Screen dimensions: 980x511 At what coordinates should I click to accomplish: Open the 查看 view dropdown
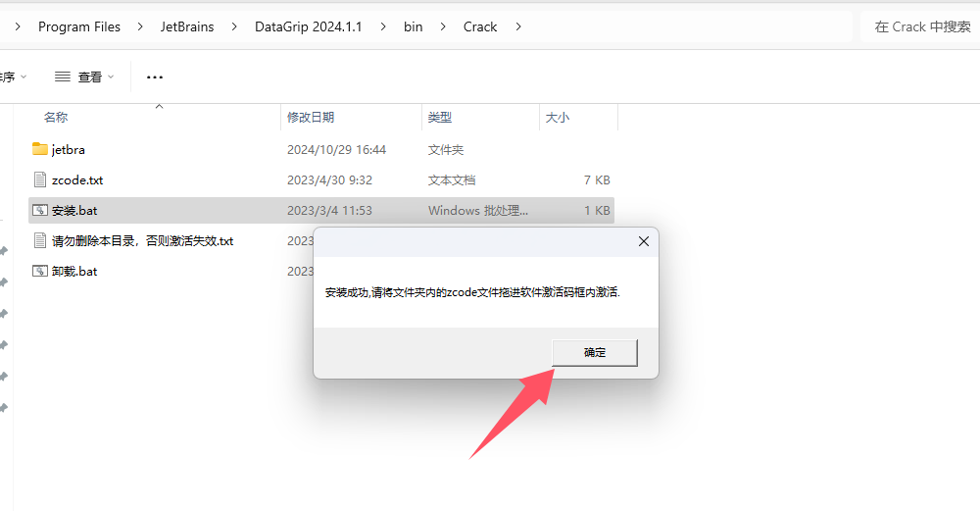(x=84, y=77)
